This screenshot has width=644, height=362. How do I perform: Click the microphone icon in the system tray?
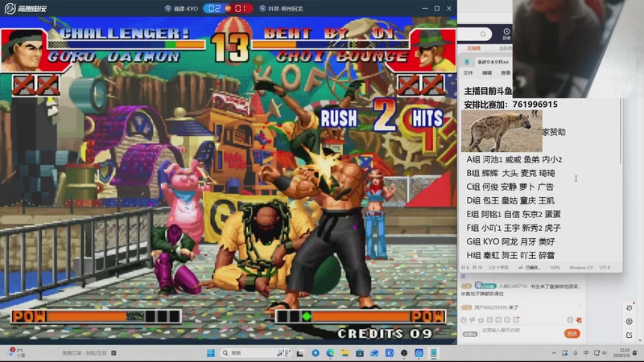coord(576,353)
